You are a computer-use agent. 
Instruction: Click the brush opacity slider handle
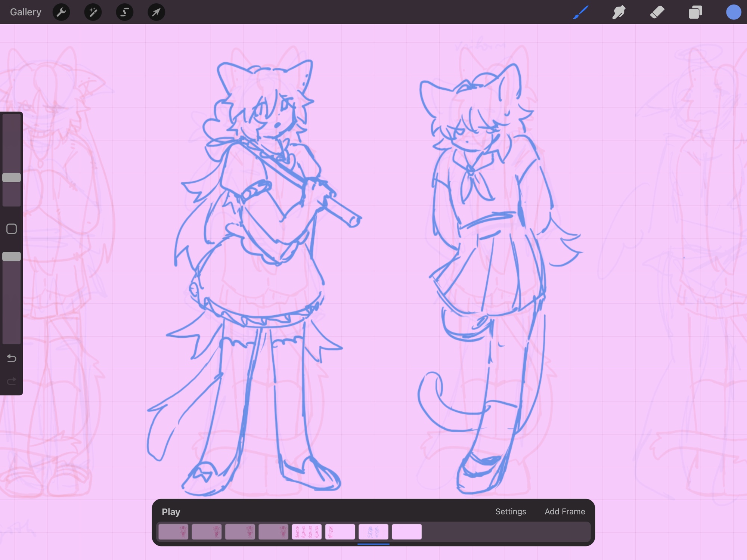(12, 256)
